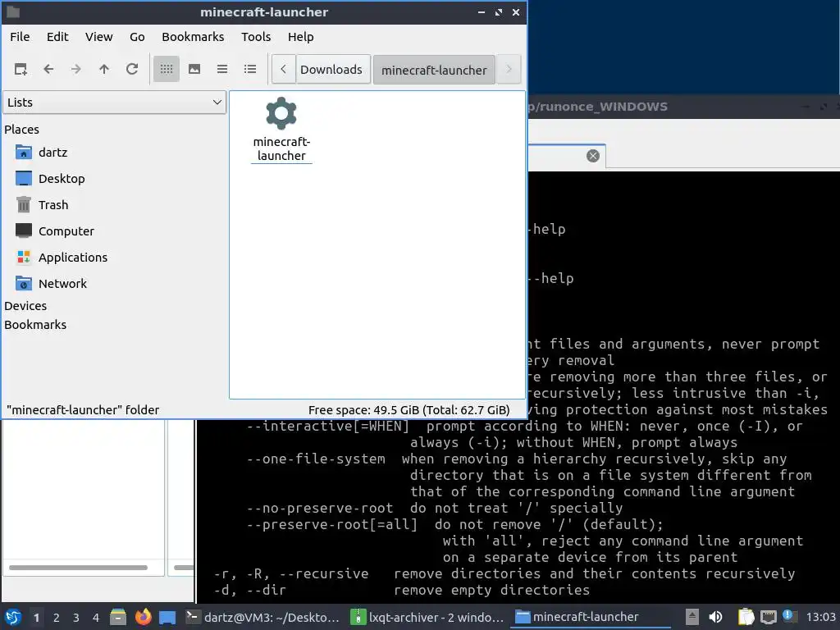840x630 pixels.
Task: Switch to icon view mode
Action: 166,69
